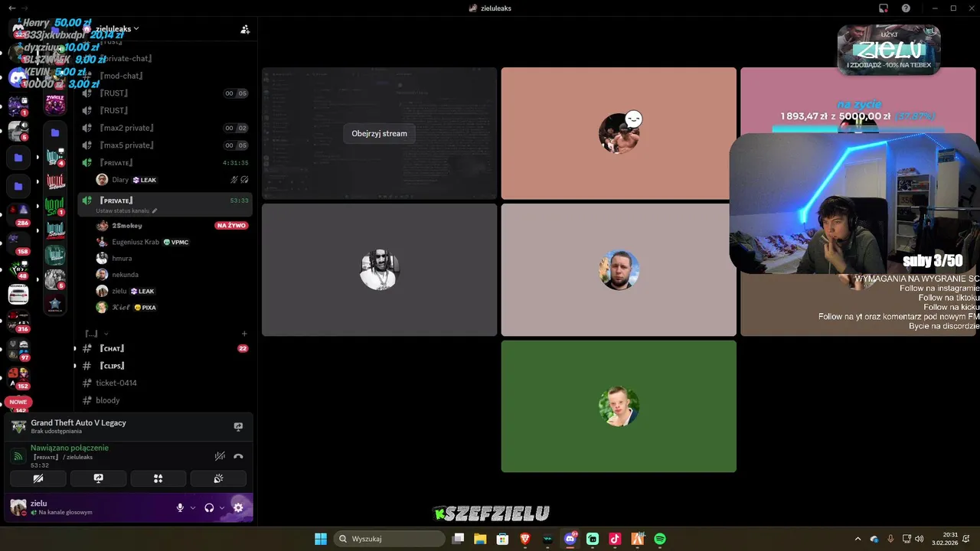Go back with title bar arrow
The image size is (980, 551).
[x=11, y=8]
